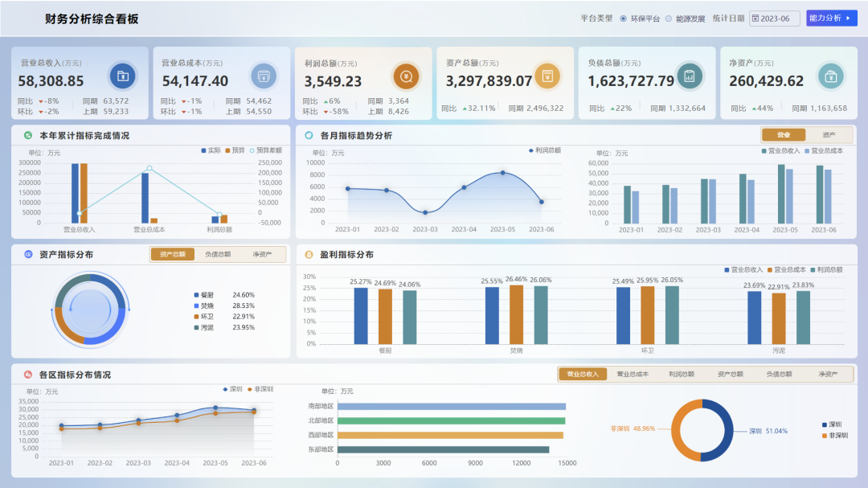The image size is (868, 488).
Task: Expand the 能力分析 button arrow
Action: point(848,18)
